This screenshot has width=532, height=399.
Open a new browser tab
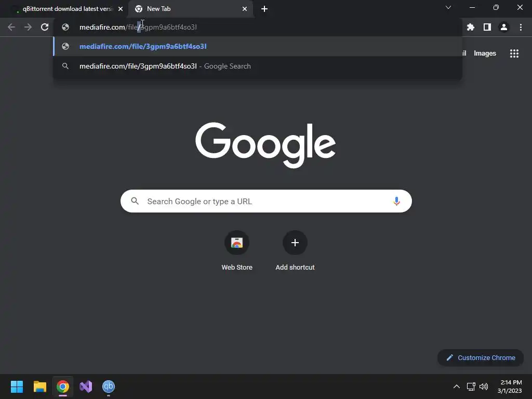coord(264,9)
